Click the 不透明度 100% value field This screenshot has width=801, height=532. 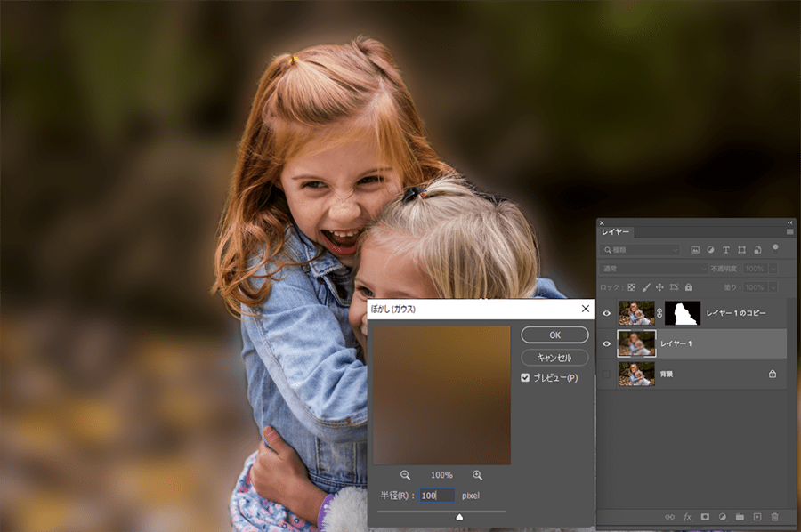[756, 269]
